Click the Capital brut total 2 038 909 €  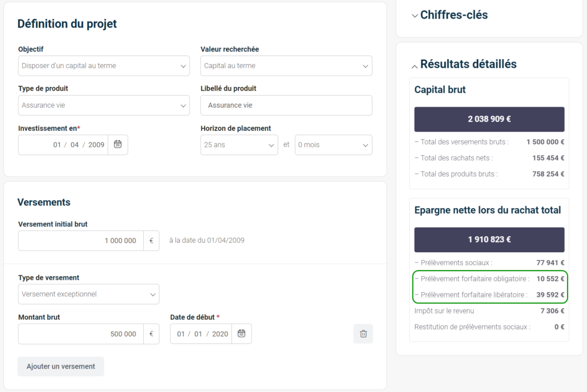tap(489, 119)
